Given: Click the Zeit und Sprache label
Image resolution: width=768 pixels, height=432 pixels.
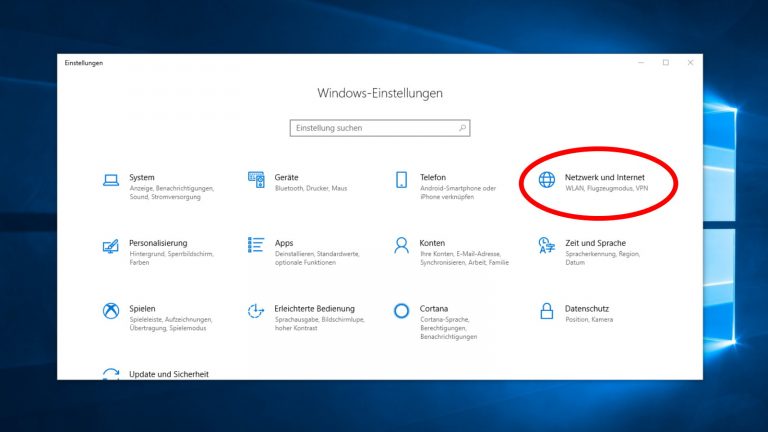Looking at the screenshot, I should (x=595, y=242).
